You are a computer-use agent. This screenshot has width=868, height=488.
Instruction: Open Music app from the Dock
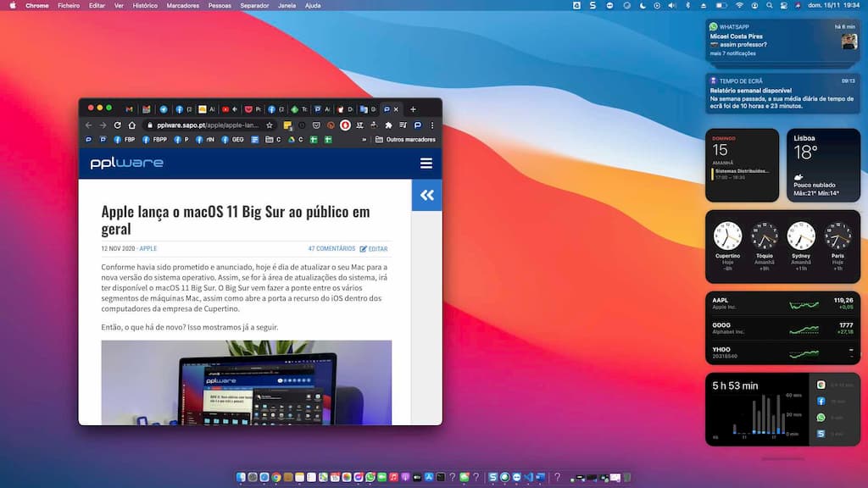point(393,477)
